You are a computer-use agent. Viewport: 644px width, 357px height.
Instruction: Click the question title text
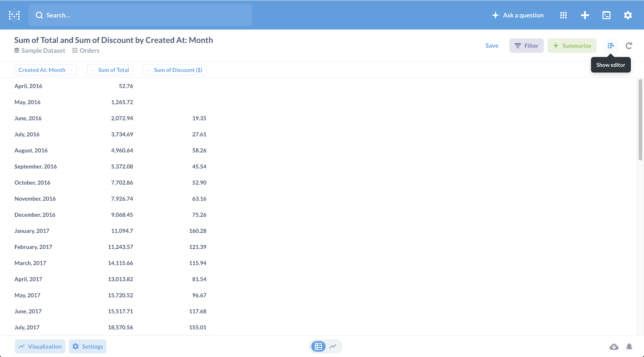coord(114,40)
